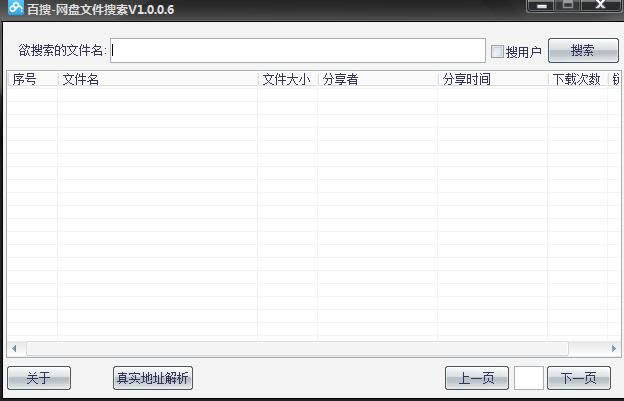Click the page number field between page buttons
This screenshot has height=401, width=624.
click(x=528, y=378)
